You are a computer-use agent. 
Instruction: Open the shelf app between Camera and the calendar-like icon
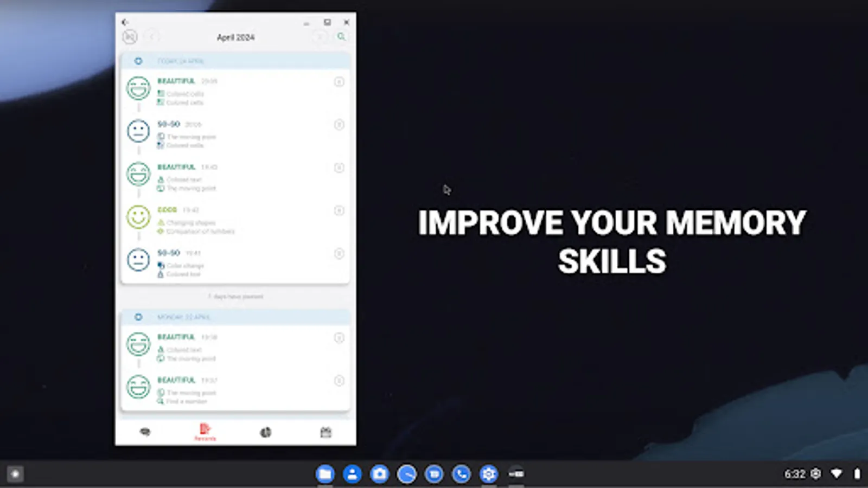[407, 474]
